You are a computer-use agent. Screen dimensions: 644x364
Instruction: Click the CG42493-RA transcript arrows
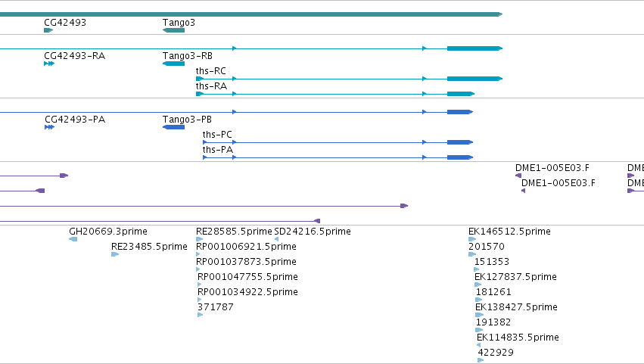49,64
